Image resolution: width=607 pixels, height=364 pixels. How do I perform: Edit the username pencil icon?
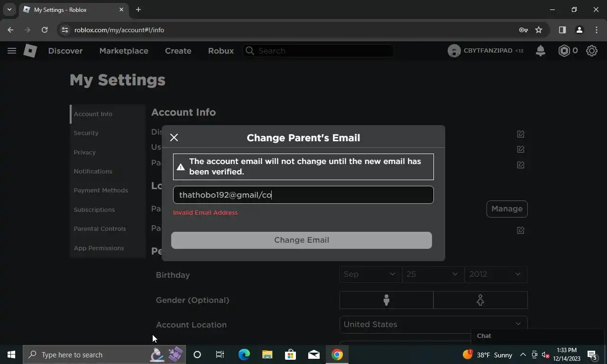(521, 149)
